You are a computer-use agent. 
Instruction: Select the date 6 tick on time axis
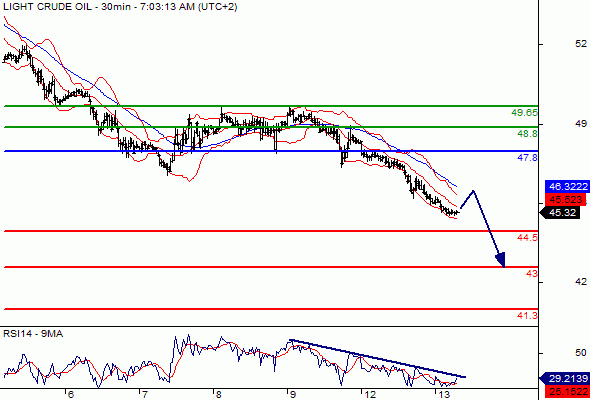70,394
